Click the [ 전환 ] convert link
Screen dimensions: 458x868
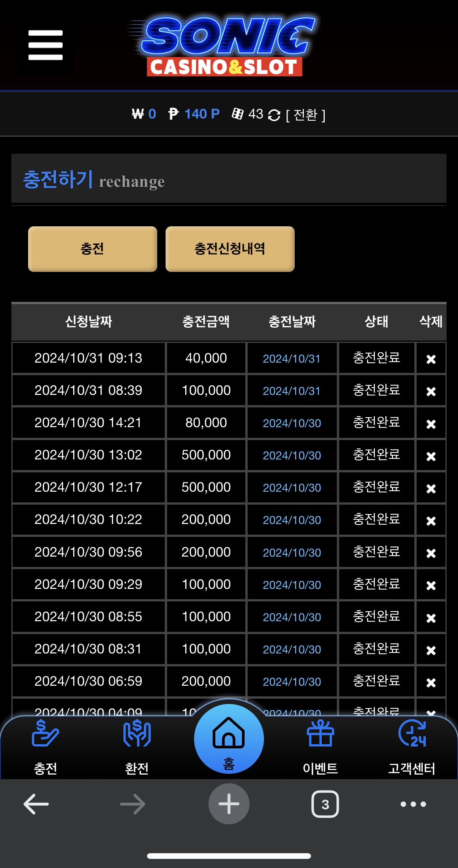point(306,115)
